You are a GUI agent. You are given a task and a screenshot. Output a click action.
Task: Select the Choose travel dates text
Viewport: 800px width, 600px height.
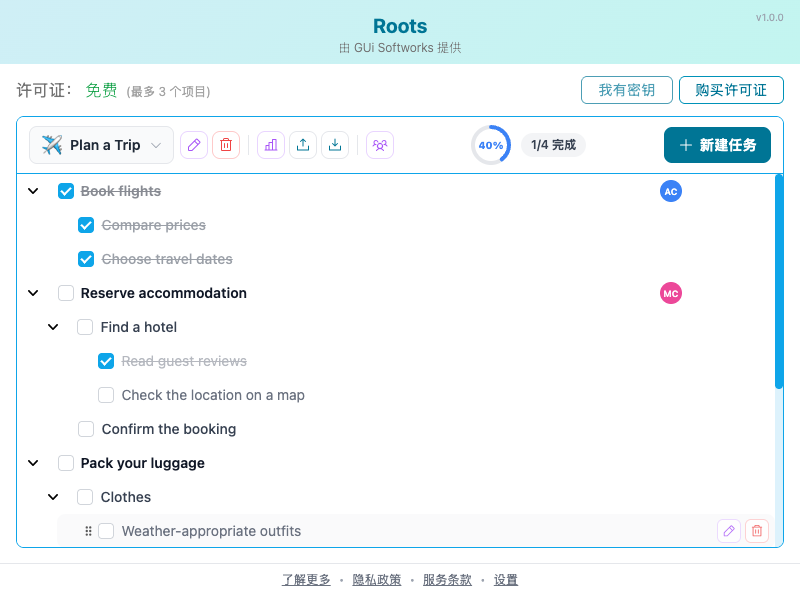[167, 259]
